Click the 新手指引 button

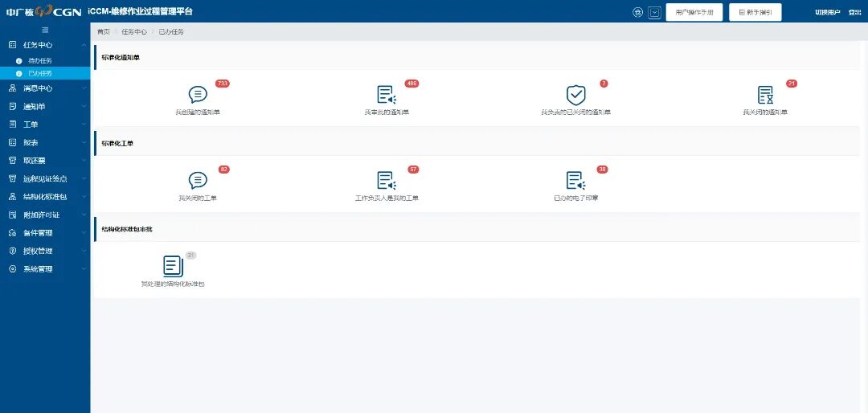(755, 12)
